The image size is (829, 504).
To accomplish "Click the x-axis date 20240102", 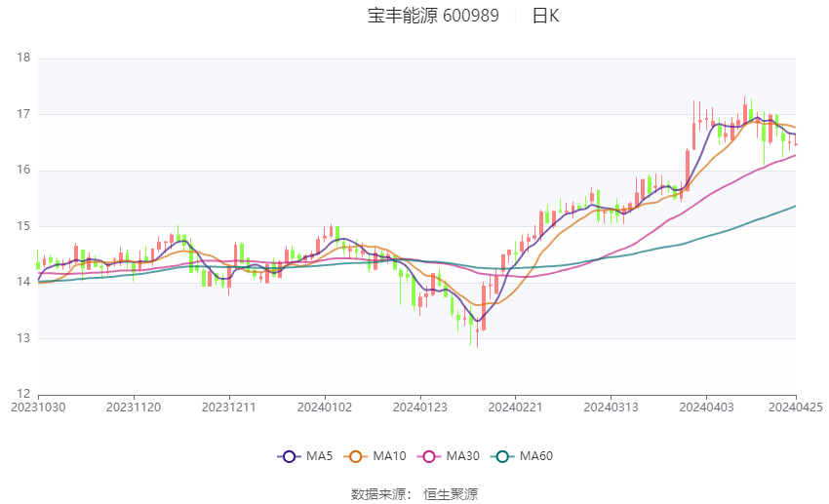I will [x=325, y=407].
